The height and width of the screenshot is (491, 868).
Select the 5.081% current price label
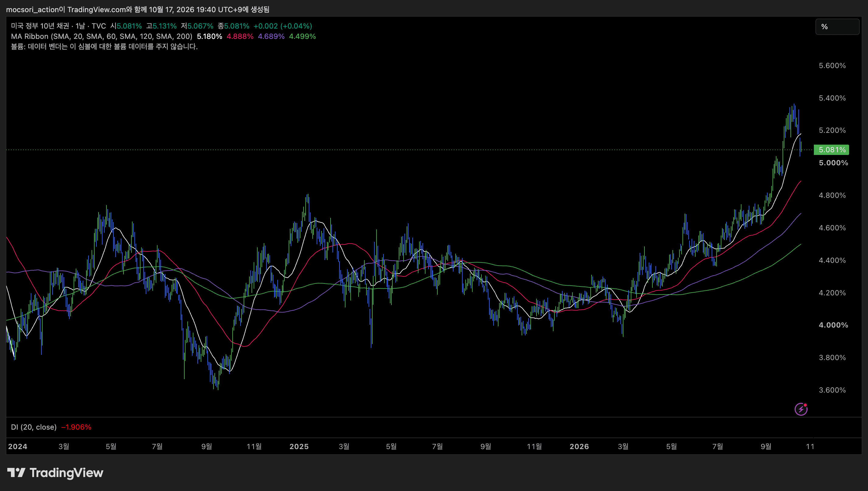tap(832, 150)
